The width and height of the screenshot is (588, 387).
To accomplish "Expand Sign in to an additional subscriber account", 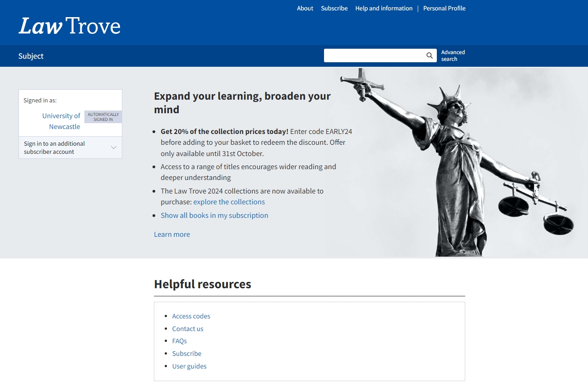I will [54, 147].
